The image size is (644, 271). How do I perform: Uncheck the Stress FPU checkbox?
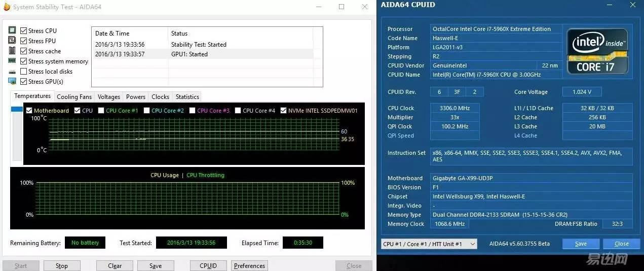tap(23, 41)
